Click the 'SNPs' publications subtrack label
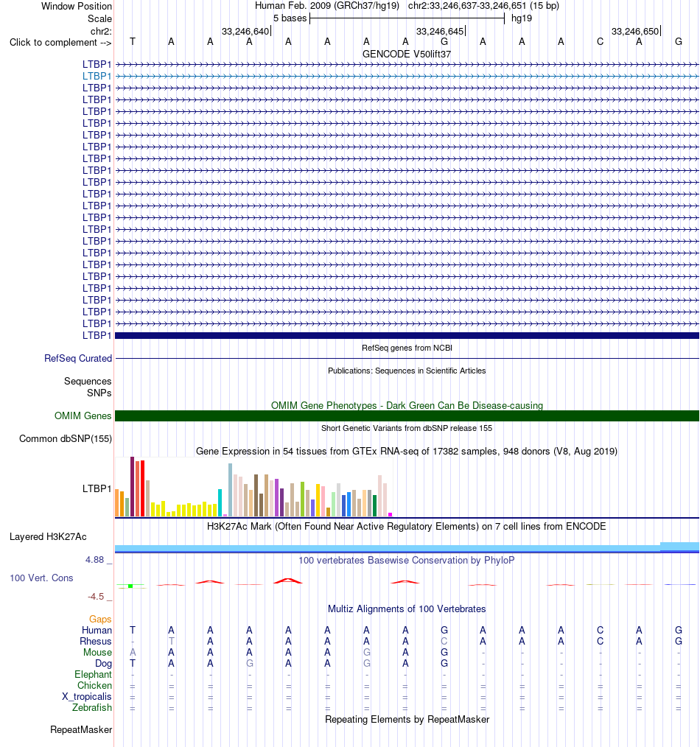Viewport: 700px width, 747px height. (99, 393)
